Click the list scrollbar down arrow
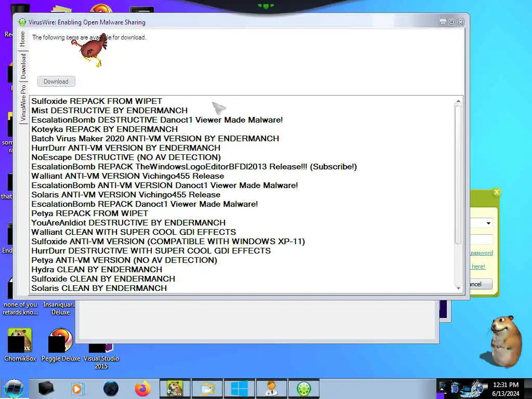Viewport: 532px width, 399px height. pos(458,288)
